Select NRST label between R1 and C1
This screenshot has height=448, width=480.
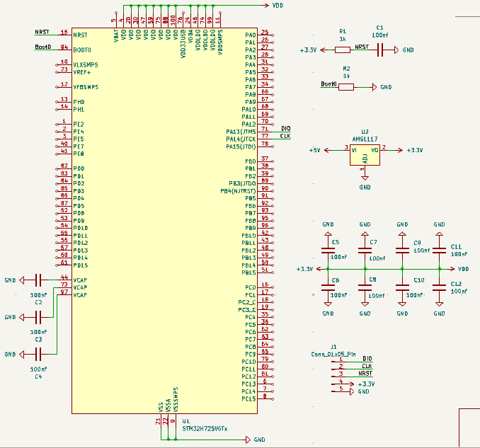pyautogui.click(x=362, y=47)
